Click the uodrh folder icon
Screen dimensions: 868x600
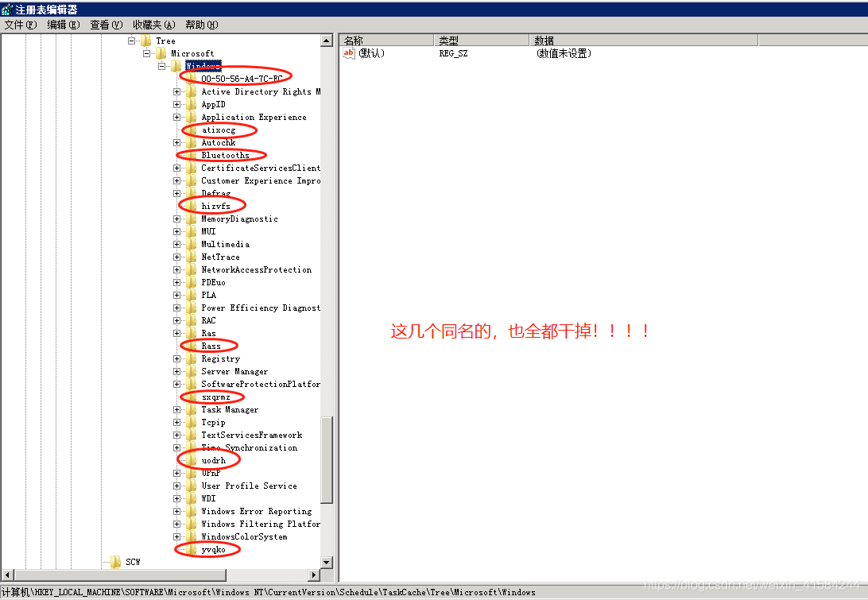point(192,460)
